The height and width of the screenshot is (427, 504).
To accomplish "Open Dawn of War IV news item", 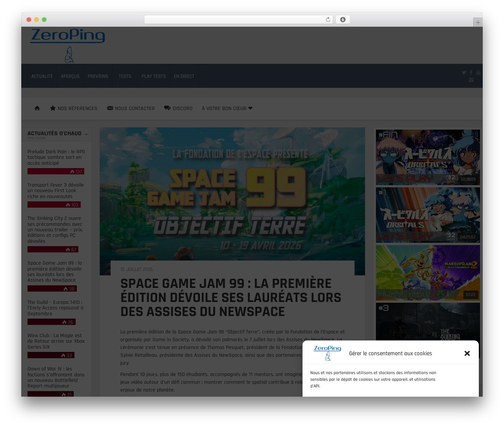I will click(56, 377).
